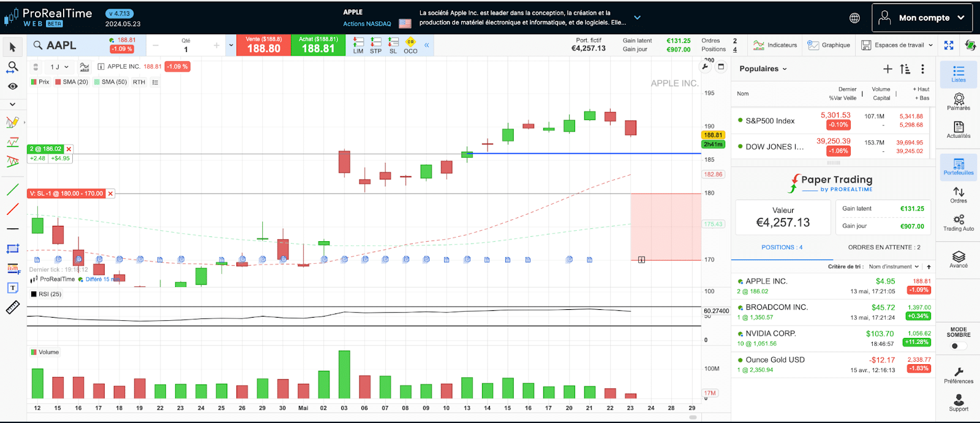980x423 pixels.
Task: Switch to POSITIONS : 4 tab
Action: pyautogui.click(x=782, y=247)
